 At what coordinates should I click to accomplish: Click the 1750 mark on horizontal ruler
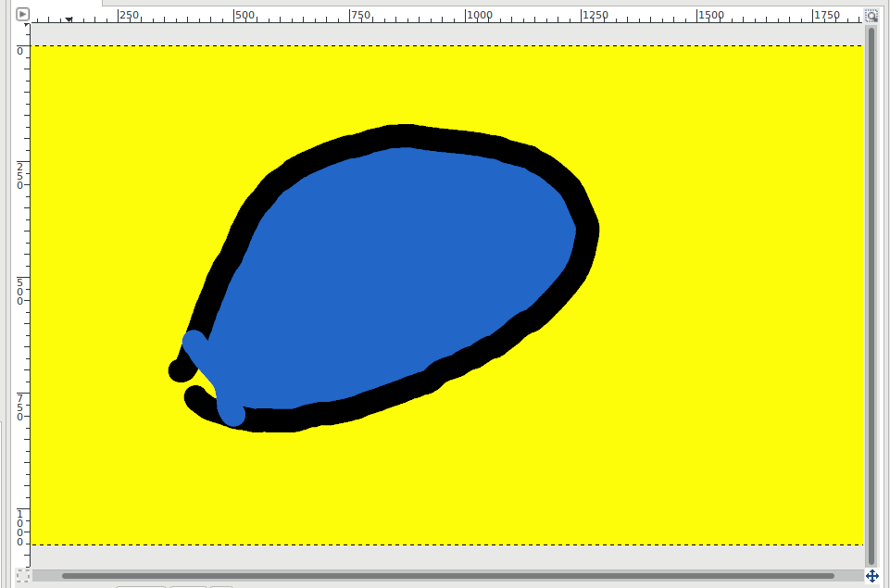826,15
